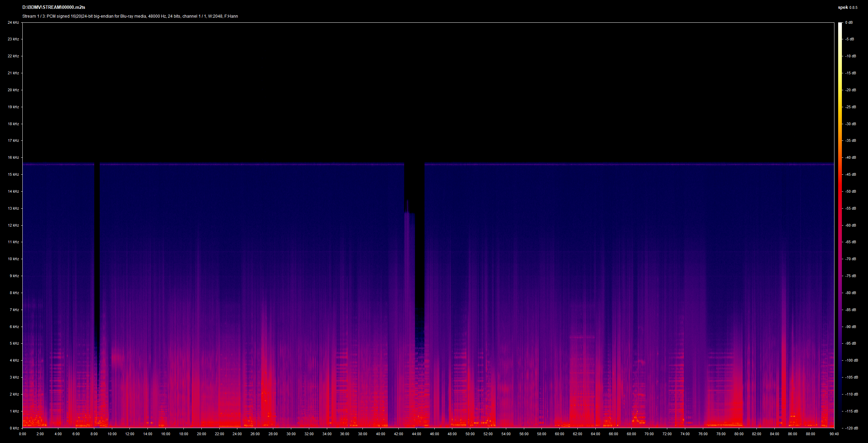Image resolution: width=868 pixels, height=443 pixels.
Task: Select the "1 kHz" axis label
Action: 14,411
